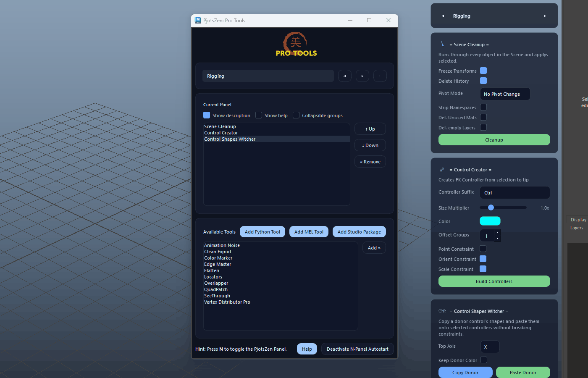Click the Up button

370,129
